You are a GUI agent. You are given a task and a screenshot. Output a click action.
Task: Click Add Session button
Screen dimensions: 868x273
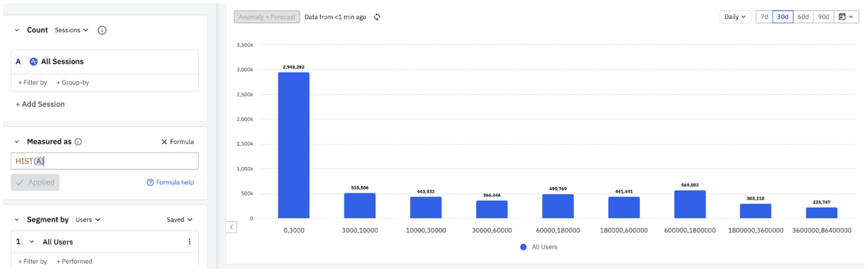(x=40, y=104)
